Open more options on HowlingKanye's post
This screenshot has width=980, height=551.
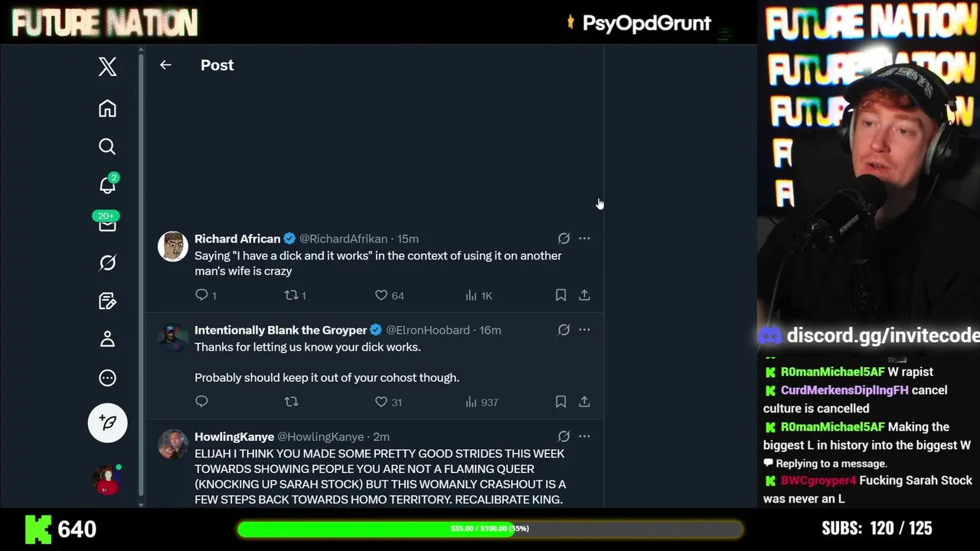(584, 436)
